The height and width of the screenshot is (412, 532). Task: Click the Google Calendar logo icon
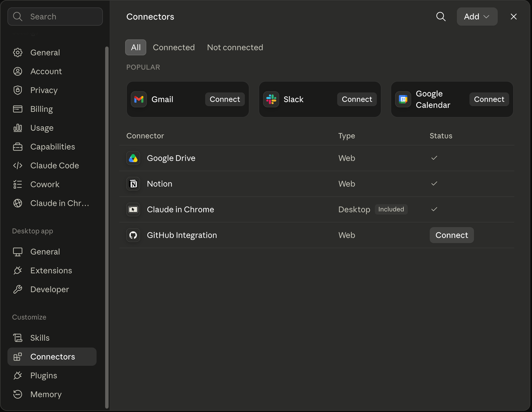point(403,99)
